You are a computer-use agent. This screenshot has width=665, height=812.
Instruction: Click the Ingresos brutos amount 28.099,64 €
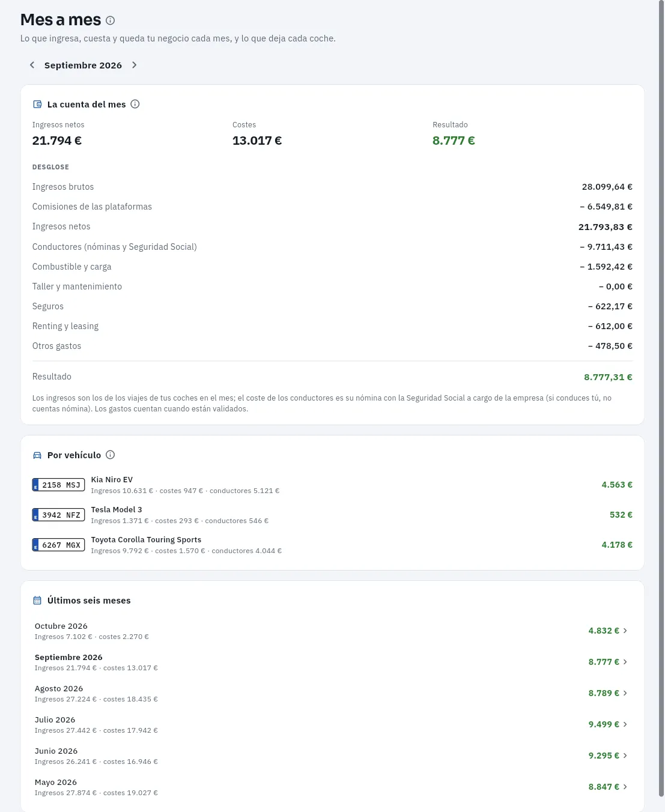607,187
